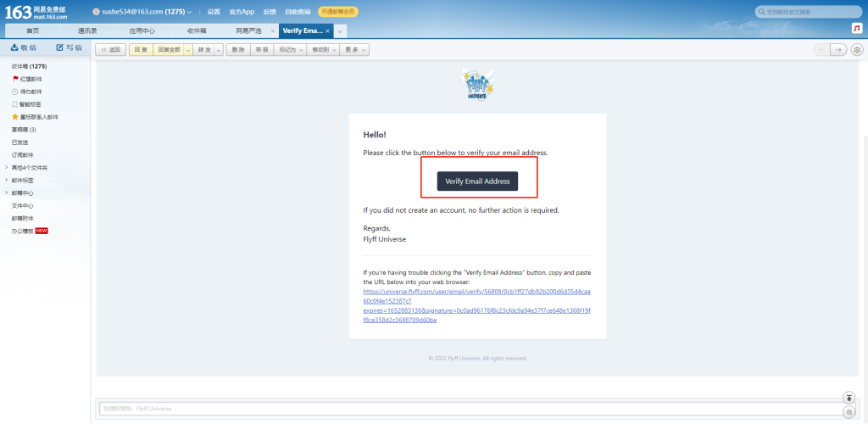Click the zoom-in magnifier icon at bottom right
Screen dimensions: 868x424
pyautogui.click(x=849, y=411)
